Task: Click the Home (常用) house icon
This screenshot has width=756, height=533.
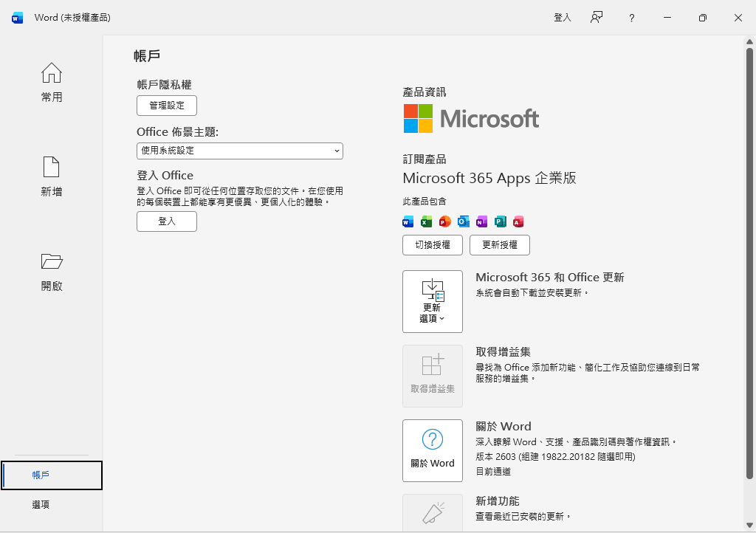Action: pos(52,73)
